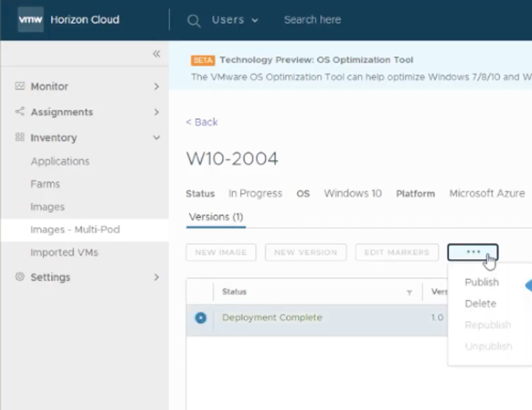Click the Status column filter icon

pos(409,292)
